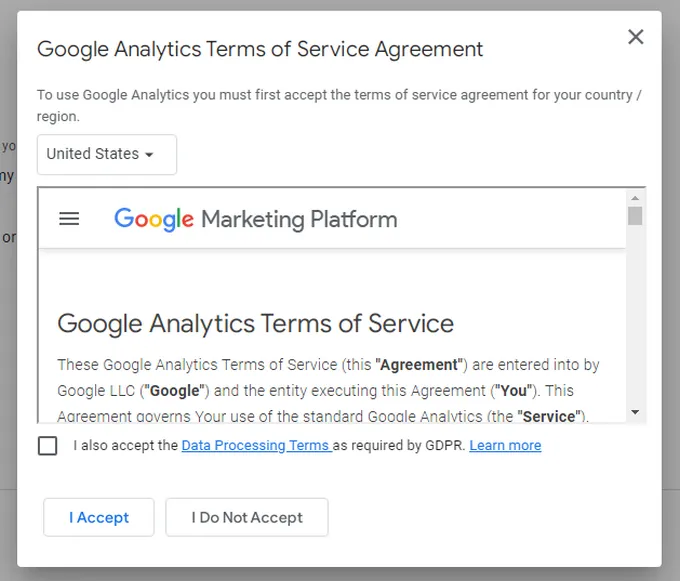The width and height of the screenshot is (680, 581).
Task: Click the Google Analytics Terms of Service heading
Action: (x=255, y=323)
